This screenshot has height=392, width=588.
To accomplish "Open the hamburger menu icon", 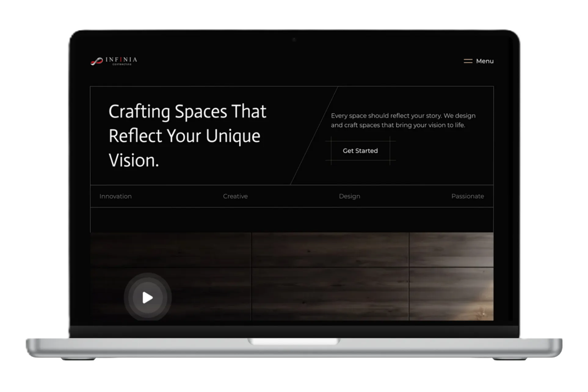I will (468, 61).
